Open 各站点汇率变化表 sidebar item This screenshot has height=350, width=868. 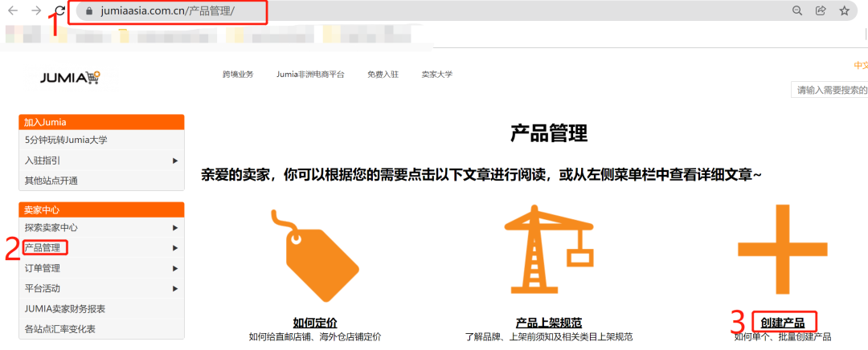click(101, 329)
